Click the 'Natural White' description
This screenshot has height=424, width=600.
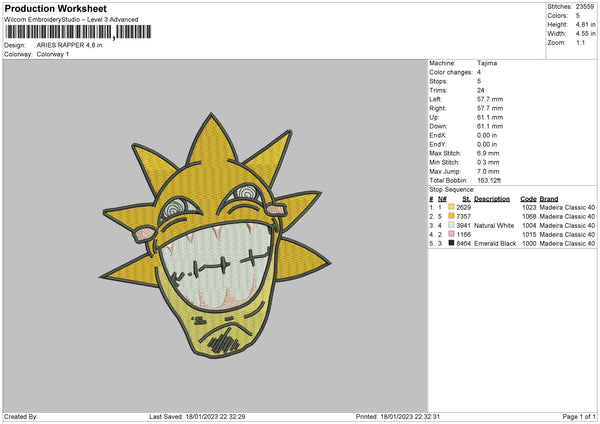494,226
